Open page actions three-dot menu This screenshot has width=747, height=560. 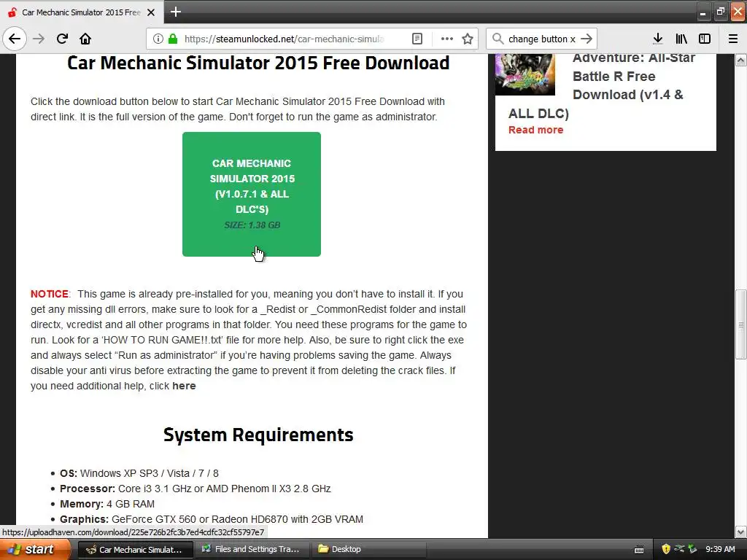click(x=447, y=39)
